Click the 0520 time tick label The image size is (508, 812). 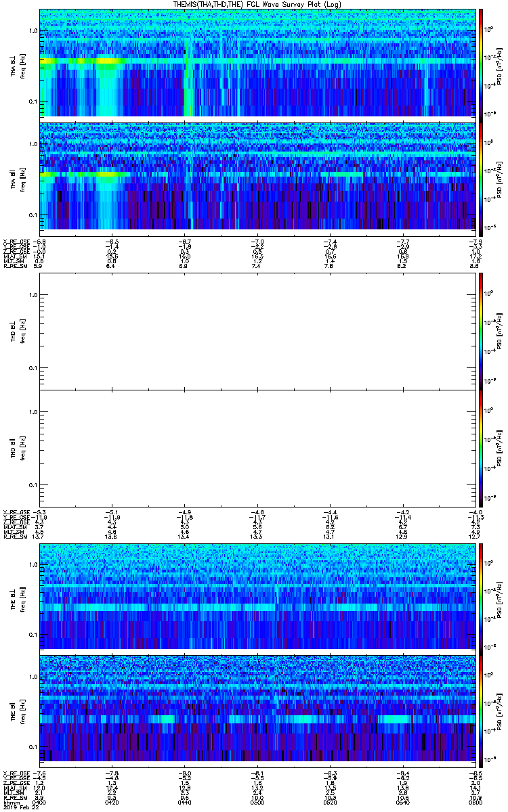330,803
